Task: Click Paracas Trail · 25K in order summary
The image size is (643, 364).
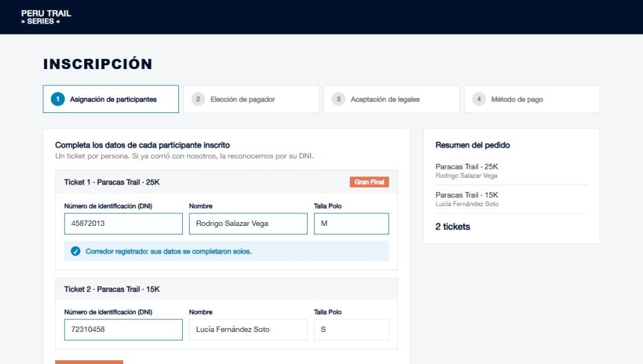Action: pyautogui.click(x=467, y=166)
